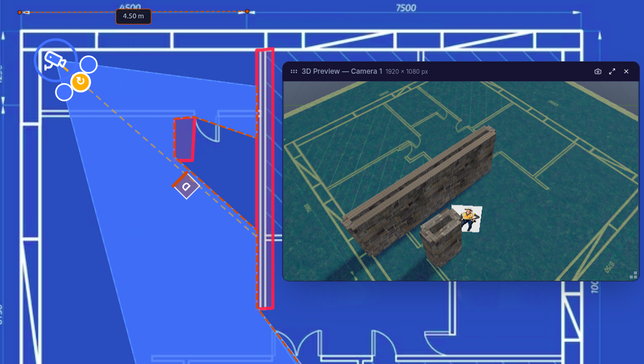Viewport: 644px width, 364px height.
Task: Select the diamond-shaped door marker
Action: [187, 186]
